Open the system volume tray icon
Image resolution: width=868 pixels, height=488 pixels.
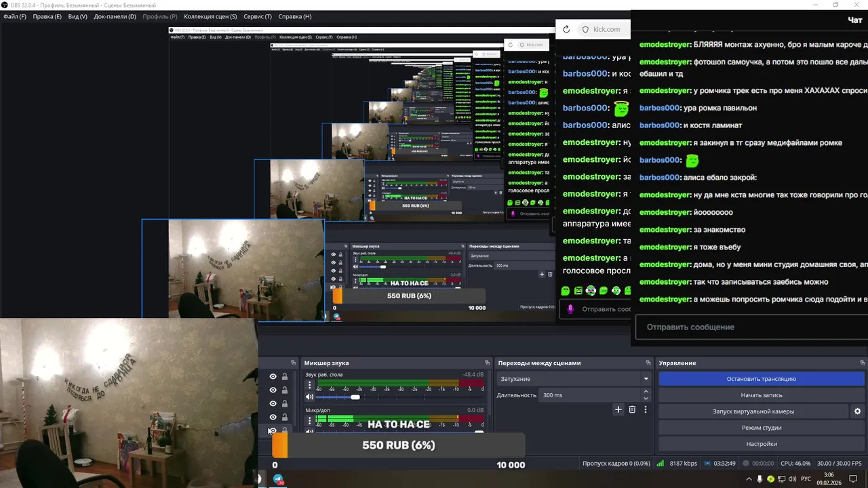pos(793,479)
